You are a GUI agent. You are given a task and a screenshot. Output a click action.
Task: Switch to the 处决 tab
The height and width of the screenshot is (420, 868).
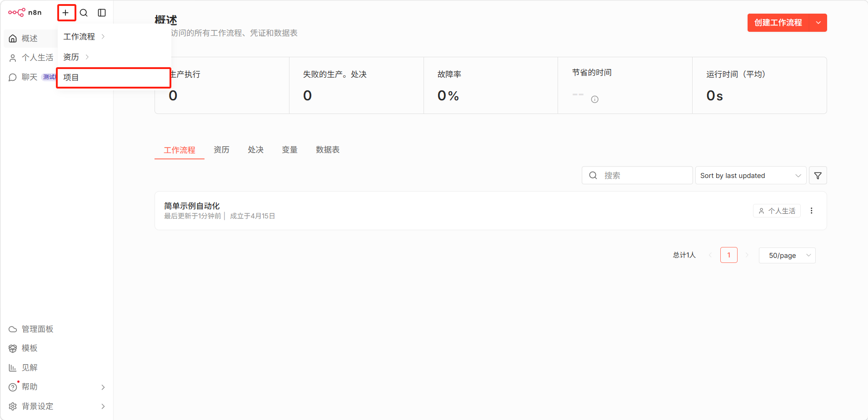coord(255,150)
